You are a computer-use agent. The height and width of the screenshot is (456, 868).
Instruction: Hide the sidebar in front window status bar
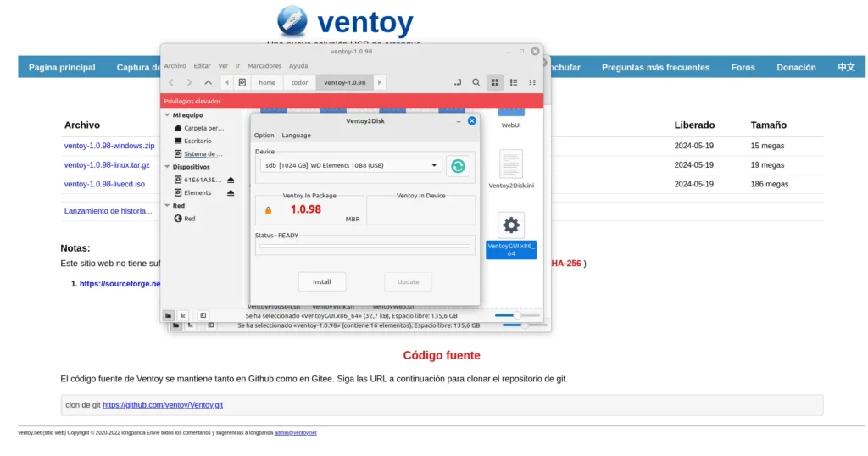coord(203,315)
